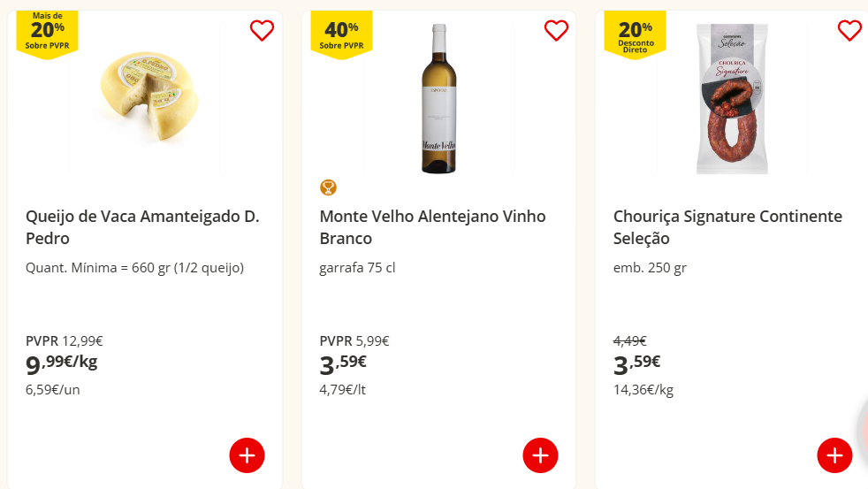Favorite the Queijo de Vaca Amanteigado cheese
The height and width of the screenshot is (489, 868).
point(262,31)
